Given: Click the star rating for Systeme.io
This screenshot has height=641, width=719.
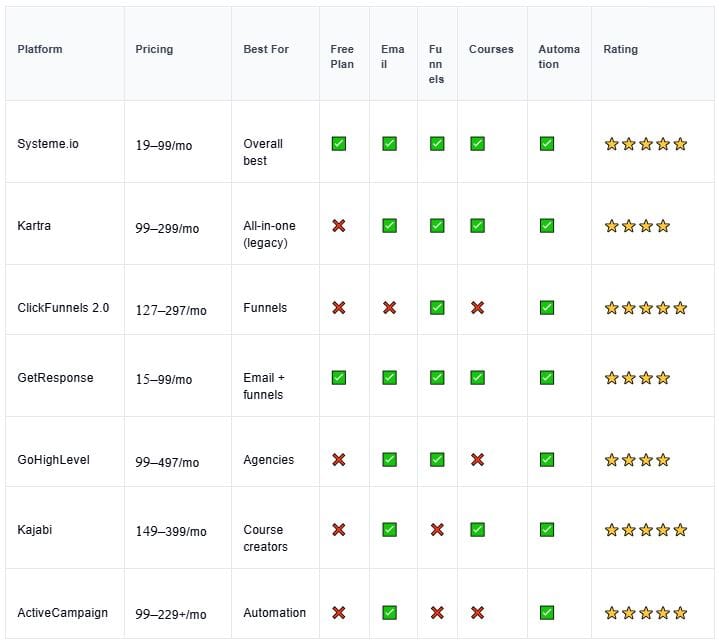Looking at the screenshot, I should (x=645, y=144).
